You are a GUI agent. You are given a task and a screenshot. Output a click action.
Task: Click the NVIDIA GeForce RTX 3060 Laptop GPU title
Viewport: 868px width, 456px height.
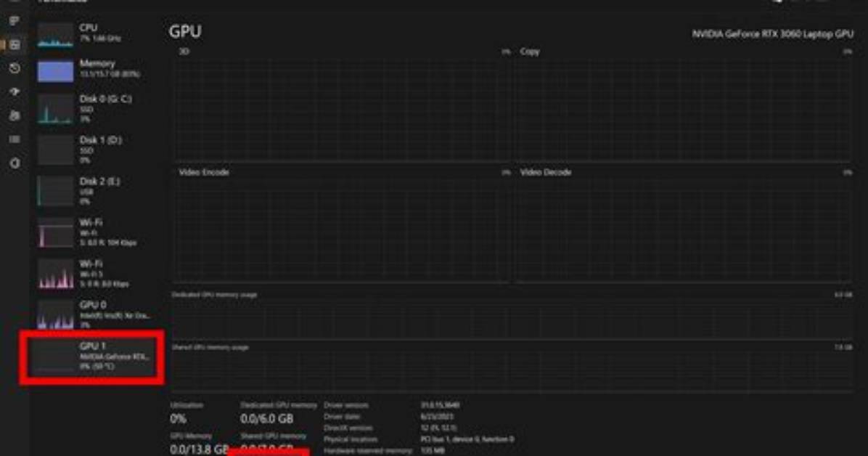(x=772, y=34)
